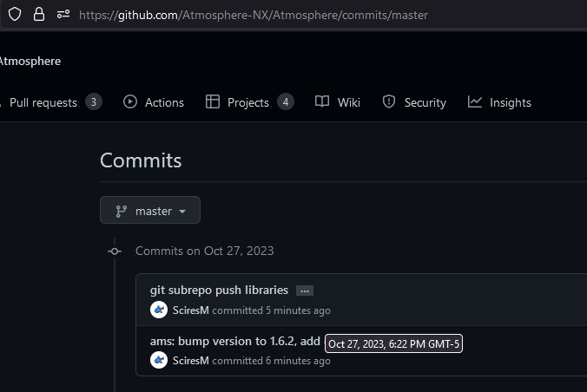The height and width of the screenshot is (392, 587).
Task: Click the caret arrow beside master
Action: 182,212
